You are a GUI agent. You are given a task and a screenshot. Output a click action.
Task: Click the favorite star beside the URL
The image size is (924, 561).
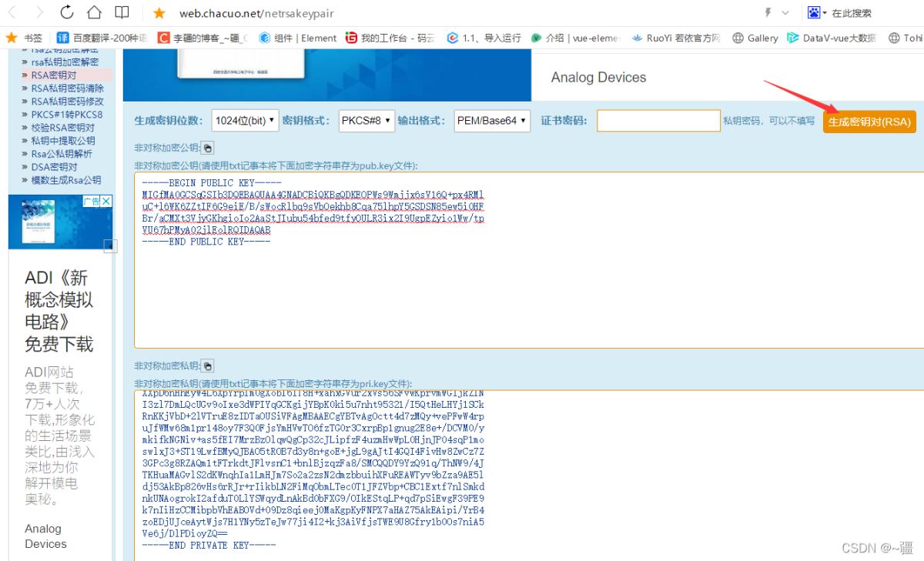tap(159, 13)
